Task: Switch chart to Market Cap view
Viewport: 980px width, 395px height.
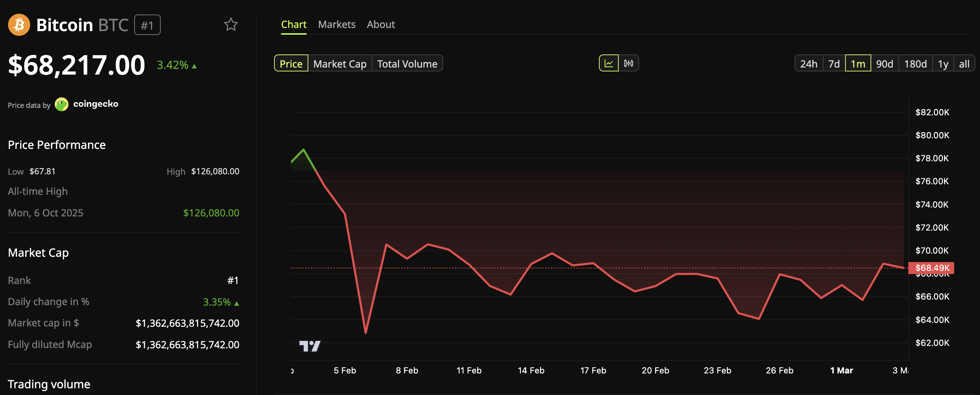Action: tap(340, 63)
